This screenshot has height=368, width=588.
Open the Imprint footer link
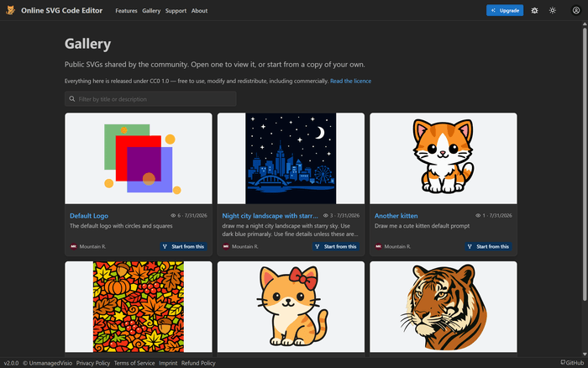(x=168, y=363)
